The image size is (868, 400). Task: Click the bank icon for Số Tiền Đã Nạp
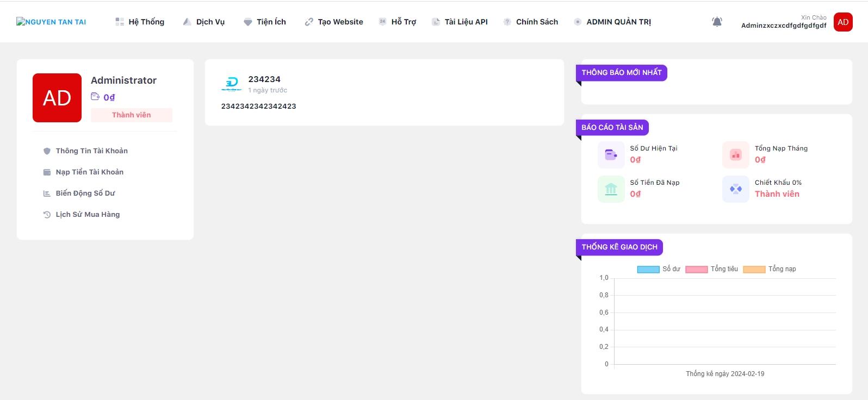(611, 189)
